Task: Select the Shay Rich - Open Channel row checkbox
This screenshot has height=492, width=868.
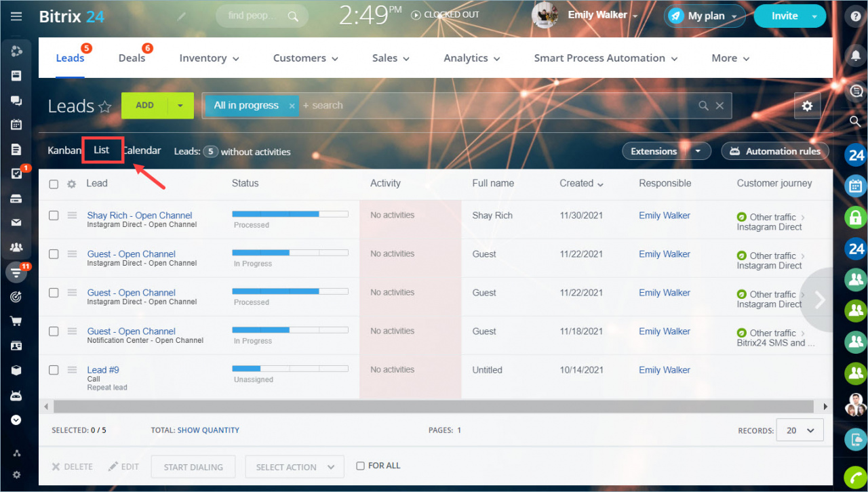Action: coord(54,216)
